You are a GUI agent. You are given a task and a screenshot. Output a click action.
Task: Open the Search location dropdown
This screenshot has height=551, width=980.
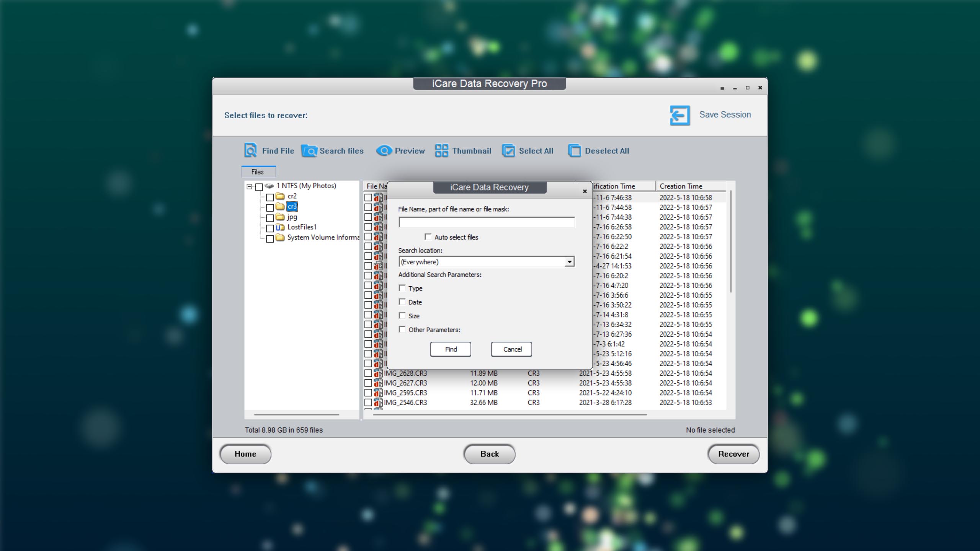(570, 262)
